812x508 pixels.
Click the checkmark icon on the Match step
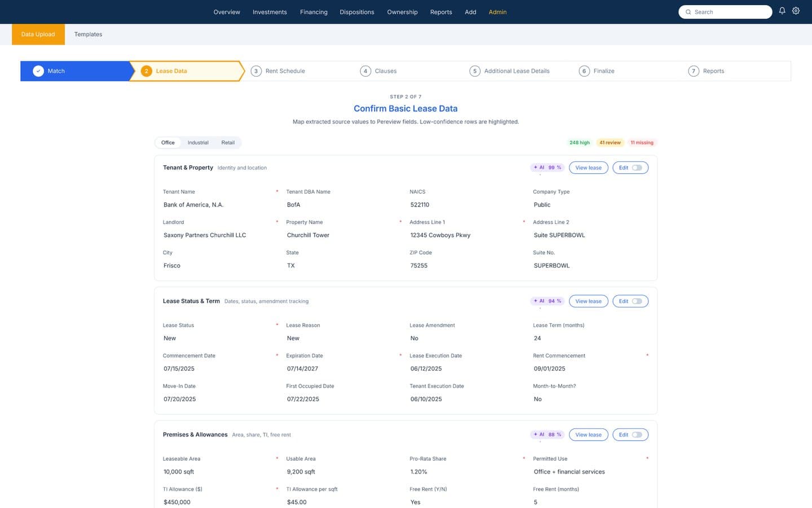click(38, 71)
